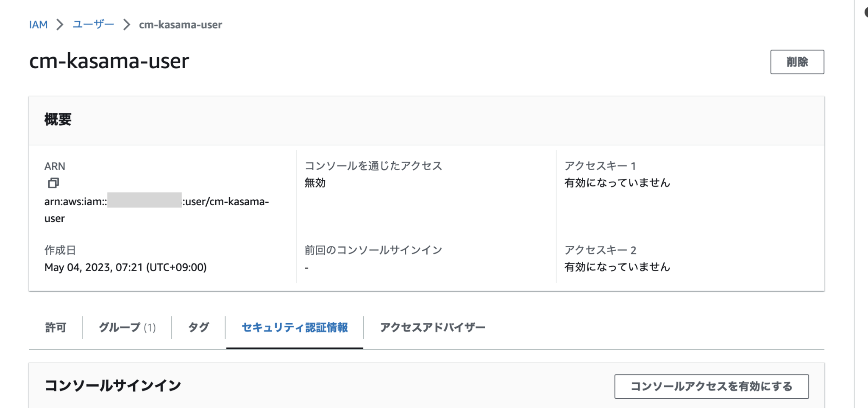Click the cm-kasama-user breadcrumb entry
Image resolution: width=868 pixels, height=408 pixels.
180,25
